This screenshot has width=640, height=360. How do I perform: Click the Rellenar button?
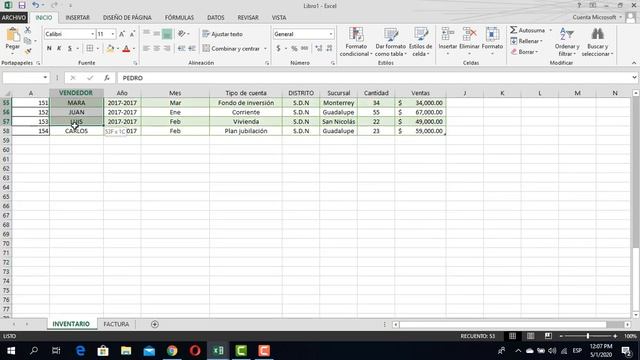coord(527,41)
